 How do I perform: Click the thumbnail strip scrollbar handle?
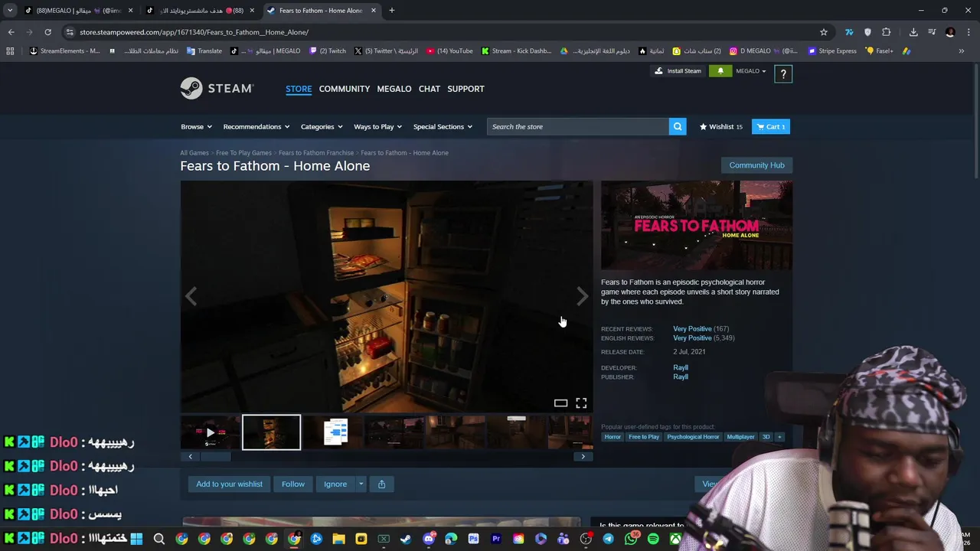(x=215, y=457)
